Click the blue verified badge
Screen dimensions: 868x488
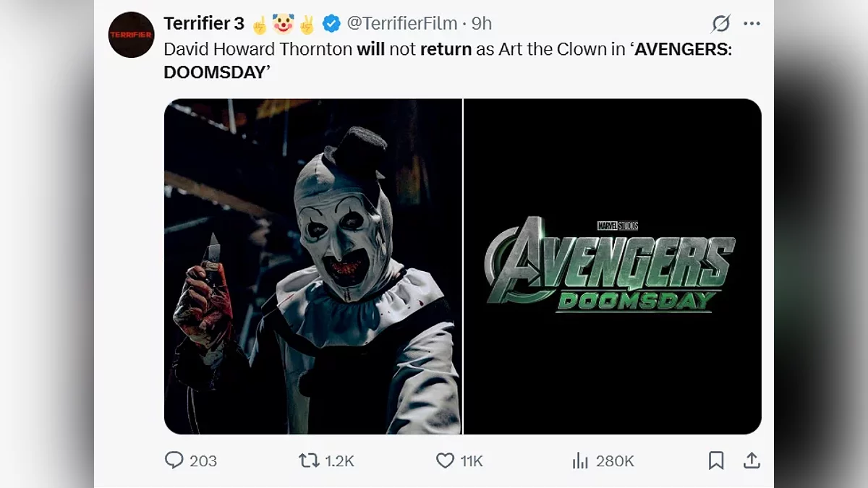click(x=331, y=24)
